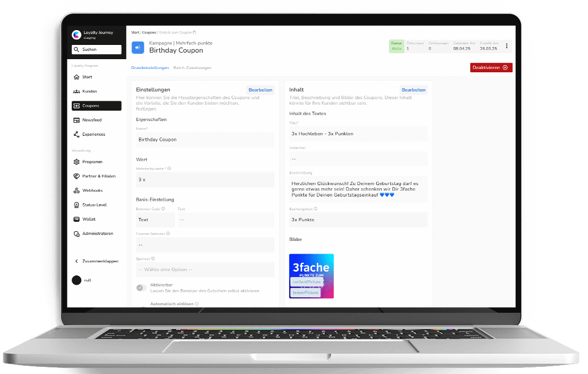Click the Mehrfachpunkte value field 3 x
The width and height of the screenshot is (588, 374).
click(205, 180)
